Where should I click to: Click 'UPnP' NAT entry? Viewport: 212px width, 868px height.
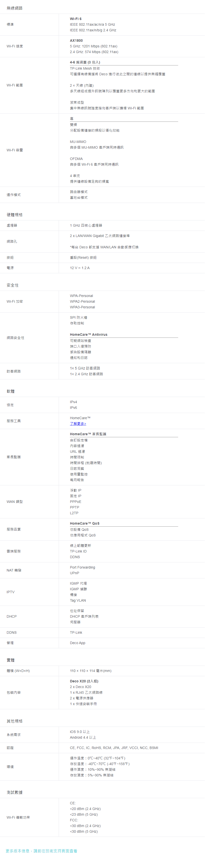click(74, 573)
